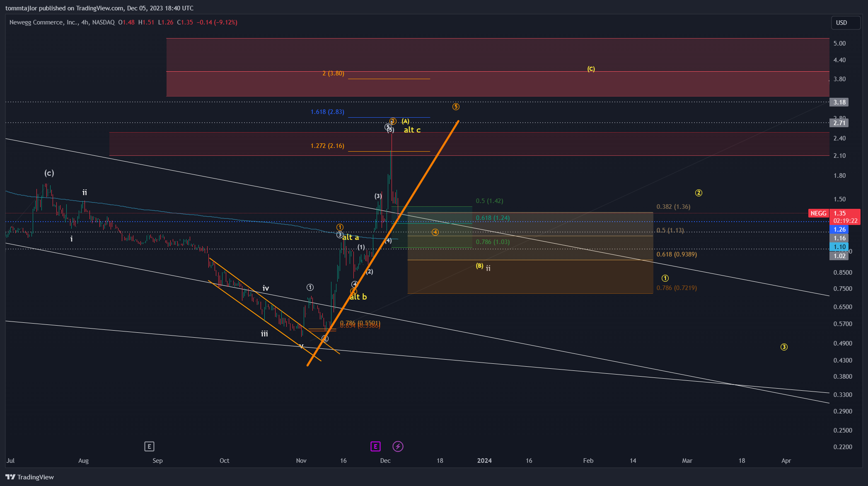Image resolution: width=868 pixels, height=486 pixels.
Task: Click the 0.382 (1.36) retracement label
Action: click(673, 207)
